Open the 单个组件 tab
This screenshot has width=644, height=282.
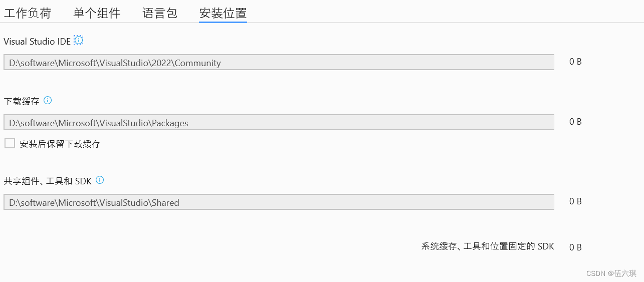(97, 13)
